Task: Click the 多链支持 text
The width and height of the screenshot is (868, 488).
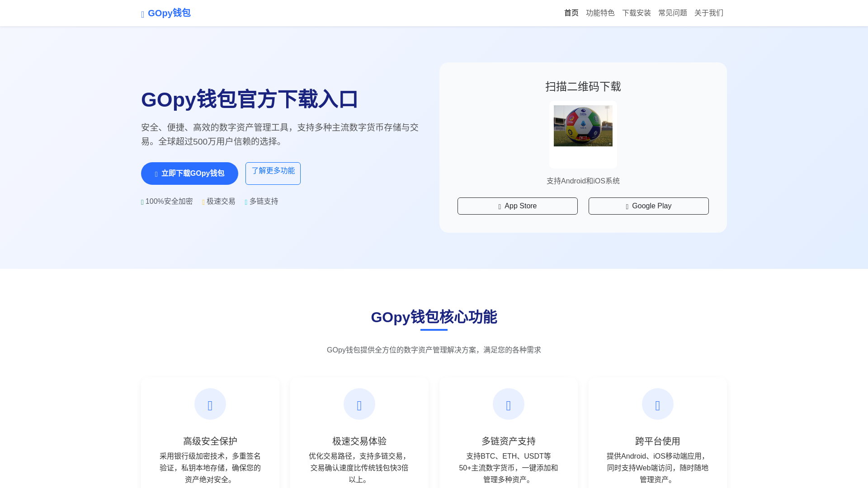Action: 264,202
